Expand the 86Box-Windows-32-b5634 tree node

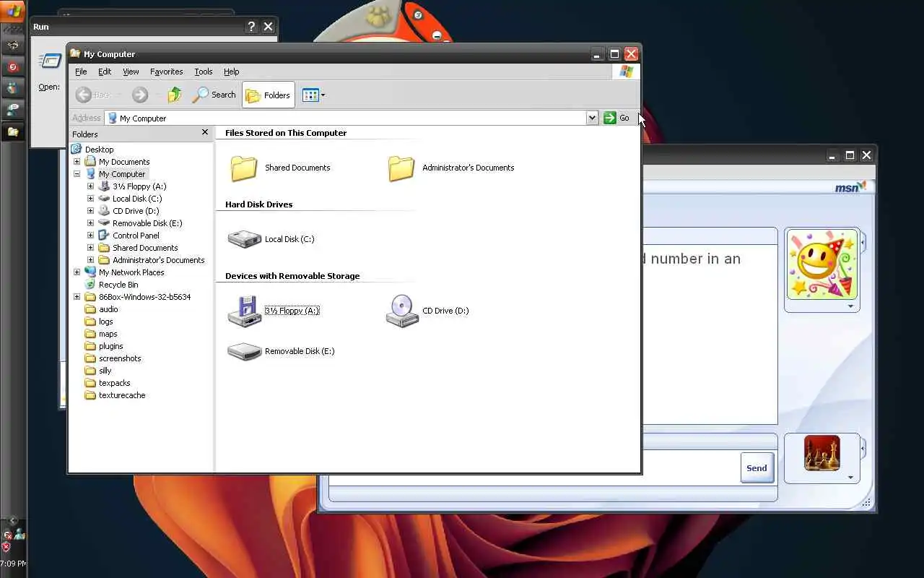click(77, 297)
